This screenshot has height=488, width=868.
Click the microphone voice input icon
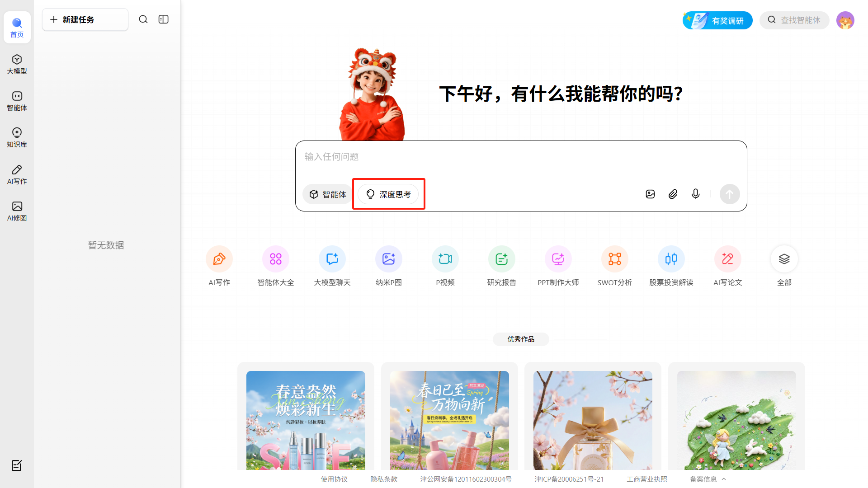click(695, 194)
